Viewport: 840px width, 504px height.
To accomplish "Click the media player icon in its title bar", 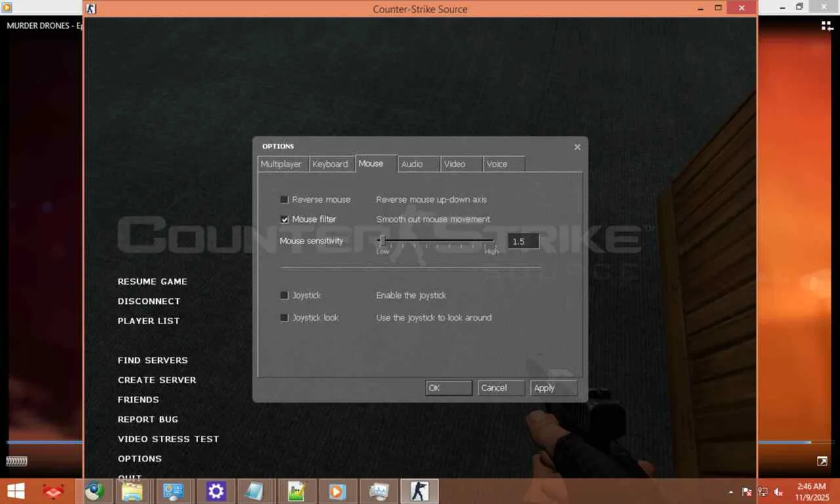I will [x=7, y=7].
